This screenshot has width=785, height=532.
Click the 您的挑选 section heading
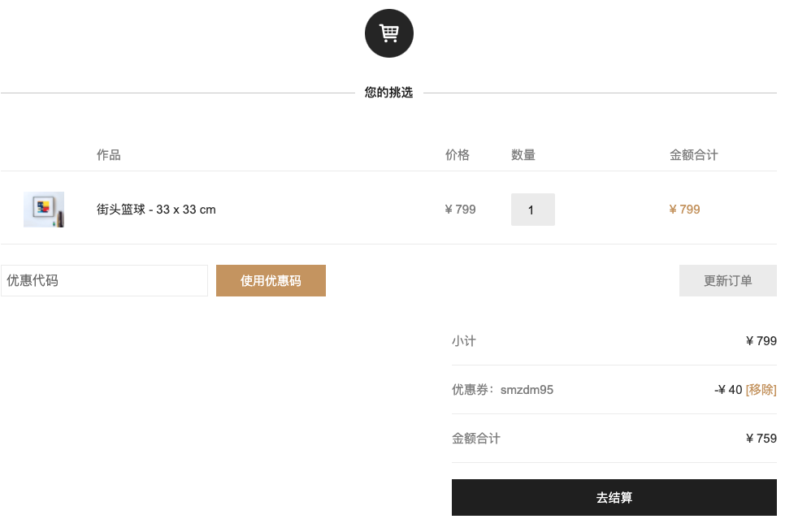[x=388, y=92]
